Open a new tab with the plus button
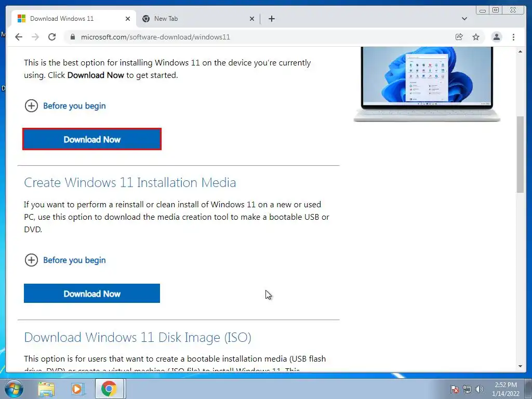Image resolution: width=532 pixels, height=399 pixels. pyautogui.click(x=271, y=19)
